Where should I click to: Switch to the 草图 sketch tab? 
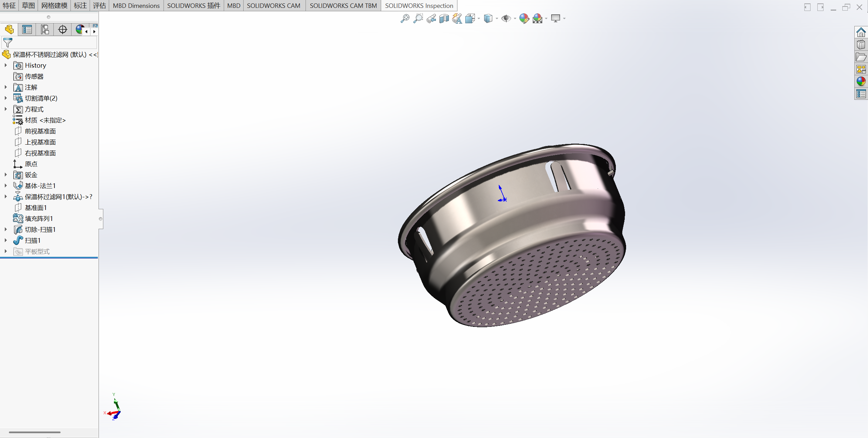pos(28,6)
